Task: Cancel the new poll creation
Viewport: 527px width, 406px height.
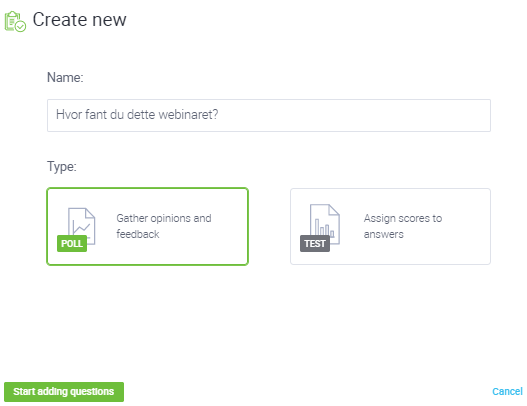Action: point(507,392)
